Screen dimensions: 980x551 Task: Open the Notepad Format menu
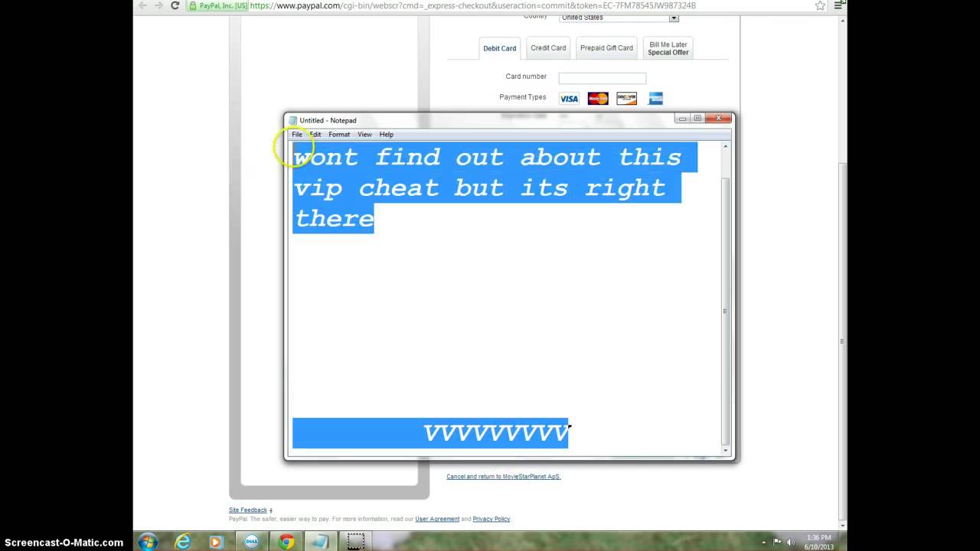click(x=339, y=135)
